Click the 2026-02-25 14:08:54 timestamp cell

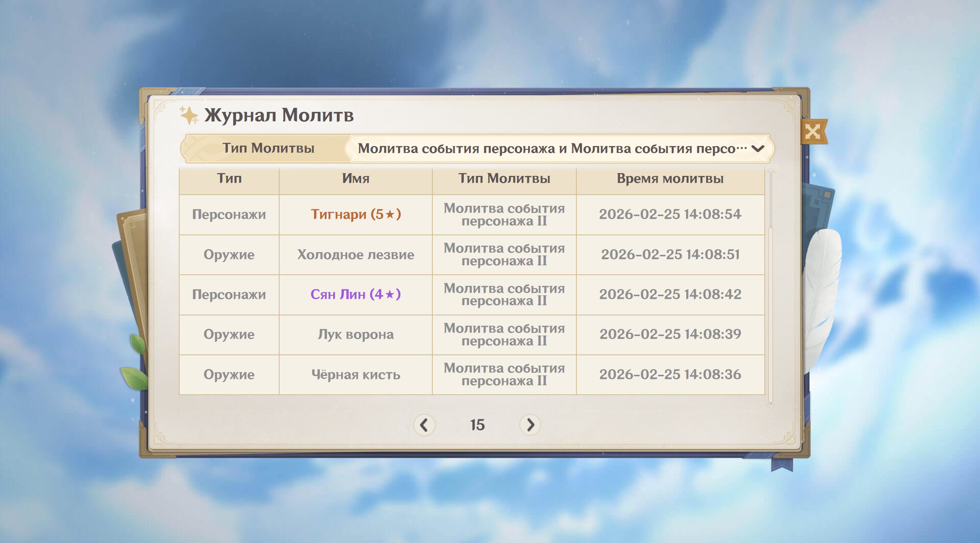[x=670, y=214]
